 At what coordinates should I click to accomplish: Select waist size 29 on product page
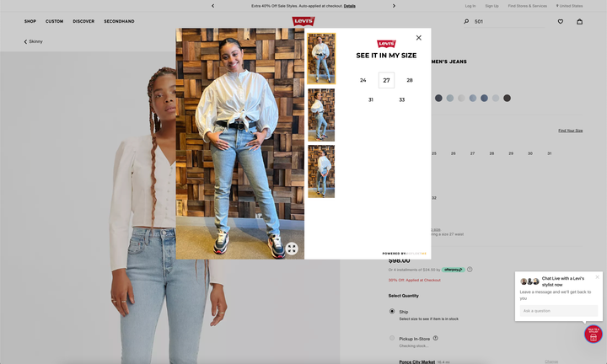(x=511, y=153)
